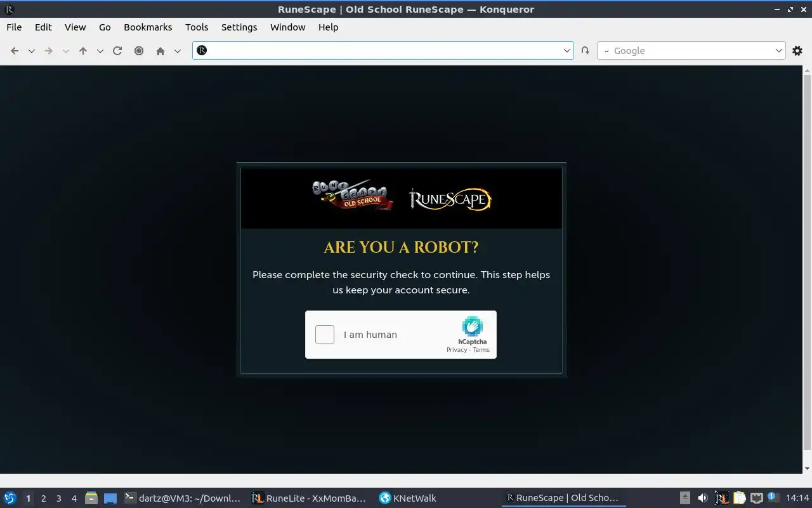
Task: Open the search engine selector chevron
Action: point(606,51)
